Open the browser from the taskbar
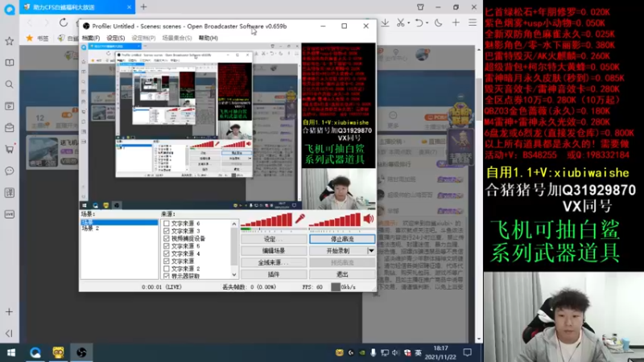Viewport: 644px width, 362px height. click(x=35, y=352)
